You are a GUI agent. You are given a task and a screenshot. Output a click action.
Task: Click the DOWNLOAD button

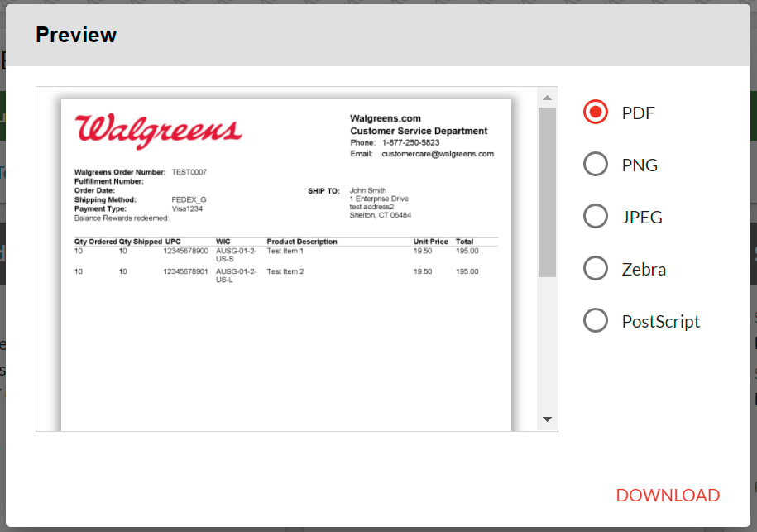coord(668,495)
